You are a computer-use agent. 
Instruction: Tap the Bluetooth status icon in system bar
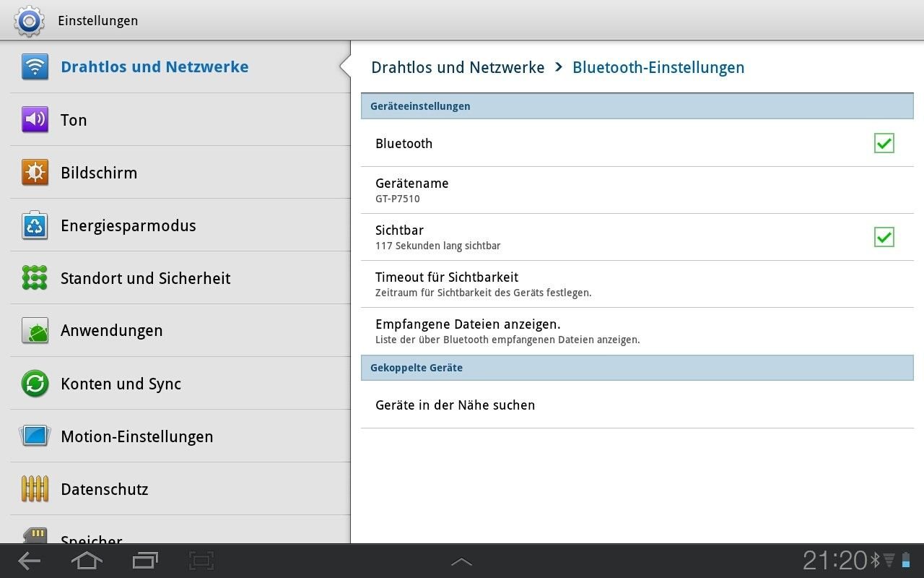[876, 560]
